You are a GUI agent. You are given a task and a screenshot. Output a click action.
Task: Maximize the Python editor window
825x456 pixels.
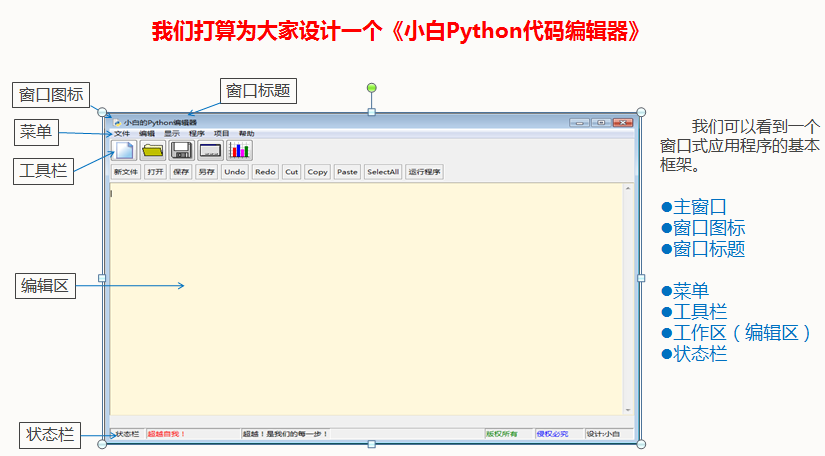pos(601,123)
